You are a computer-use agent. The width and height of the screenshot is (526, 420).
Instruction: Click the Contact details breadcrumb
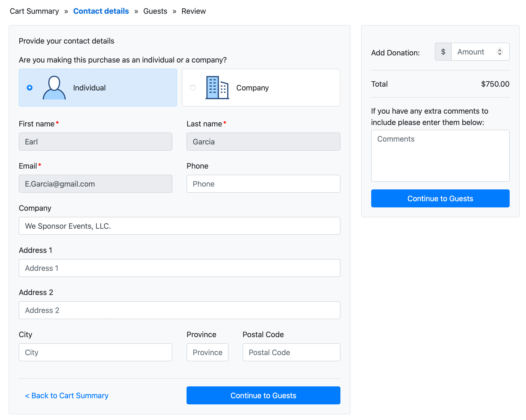(101, 11)
